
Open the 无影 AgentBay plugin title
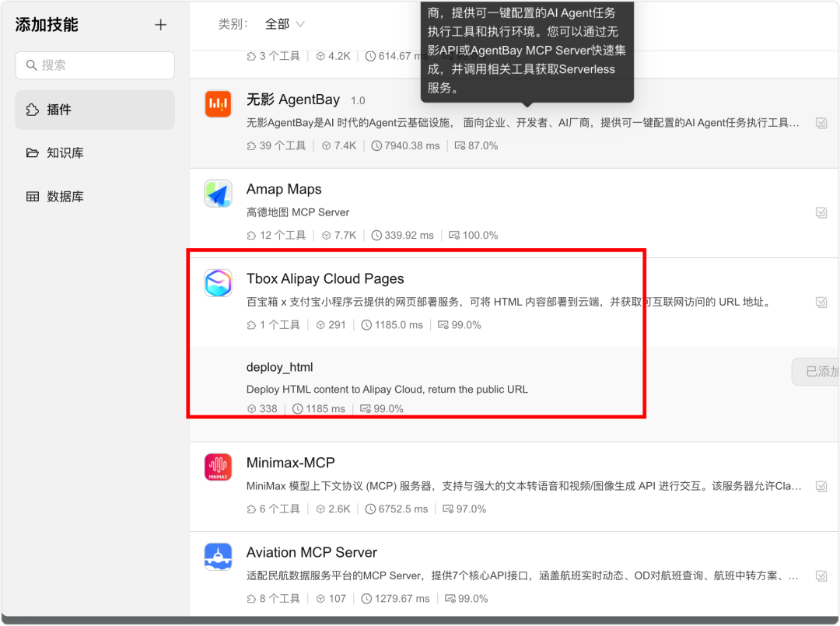pos(293,100)
